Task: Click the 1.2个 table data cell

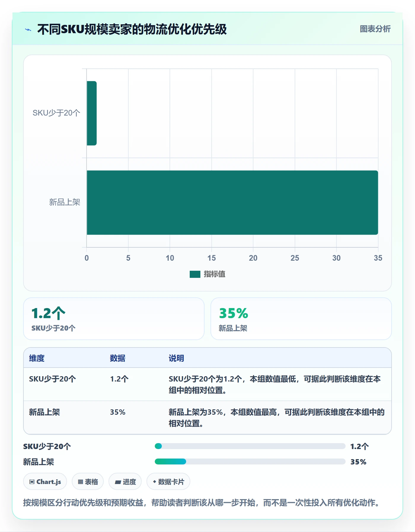Action: (119, 379)
